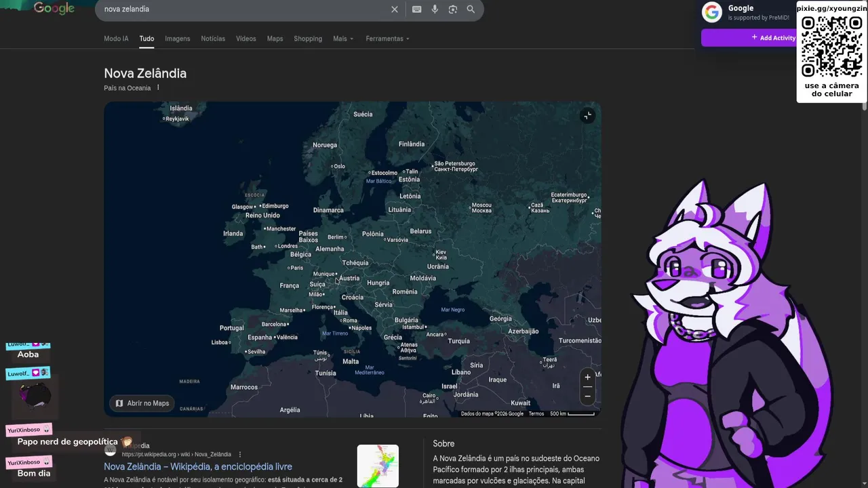
Task: Click Noruega label on map
Action: [325, 145]
